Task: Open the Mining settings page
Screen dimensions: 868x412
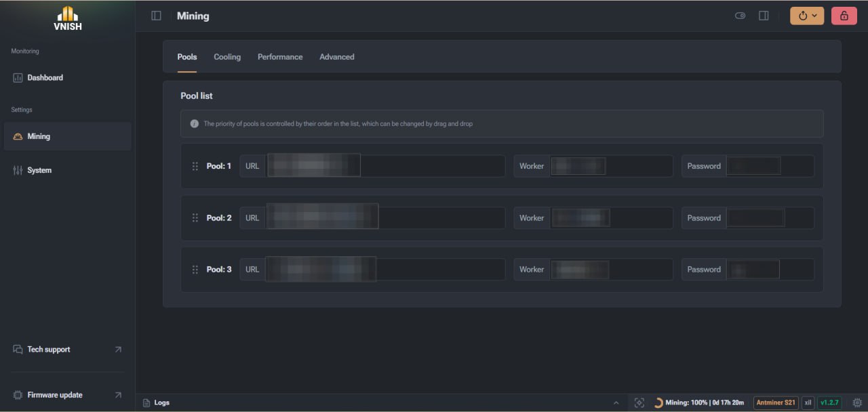Action: pyautogui.click(x=68, y=136)
